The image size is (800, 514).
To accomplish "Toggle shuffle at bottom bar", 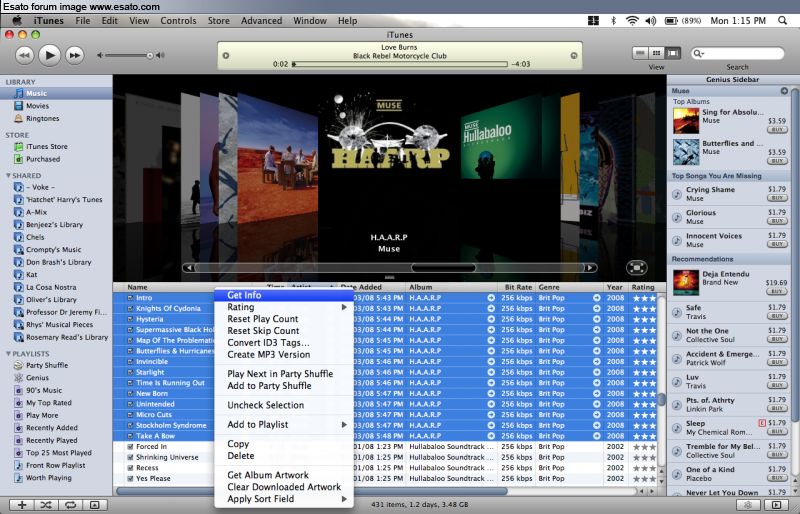I will click(46, 505).
